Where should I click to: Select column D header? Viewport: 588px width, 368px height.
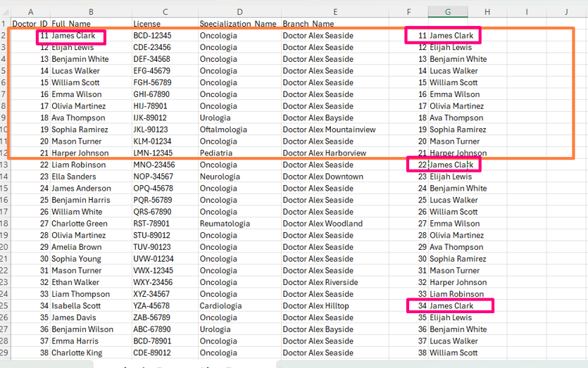(x=239, y=12)
